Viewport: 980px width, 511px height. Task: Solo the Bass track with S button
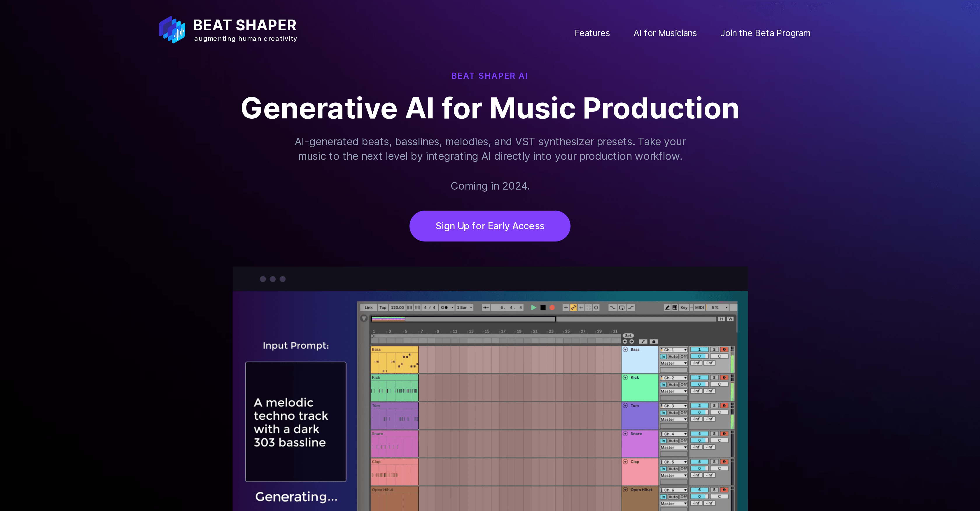point(714,349)
